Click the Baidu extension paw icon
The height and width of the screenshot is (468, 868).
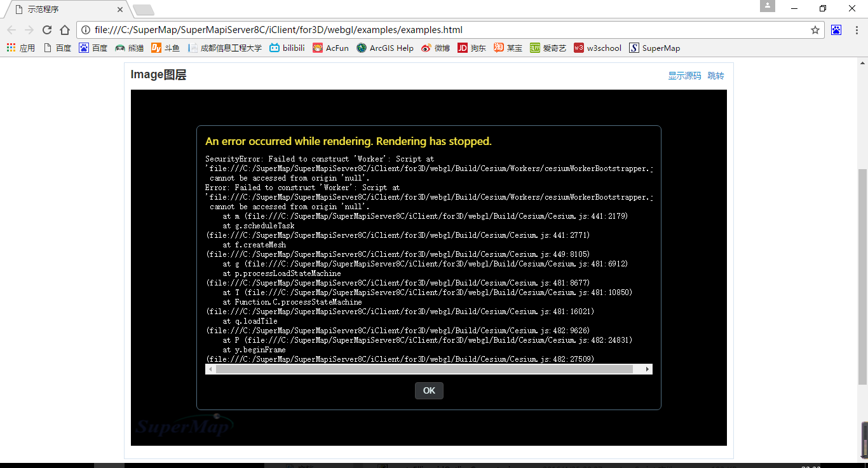coord(836,30)
